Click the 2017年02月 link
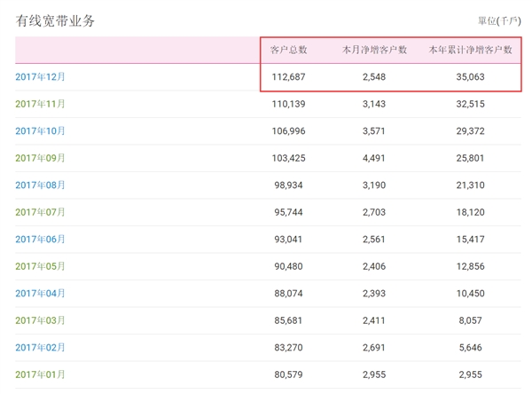This screenshot has width=532, height=394. (x=40, y=348)
